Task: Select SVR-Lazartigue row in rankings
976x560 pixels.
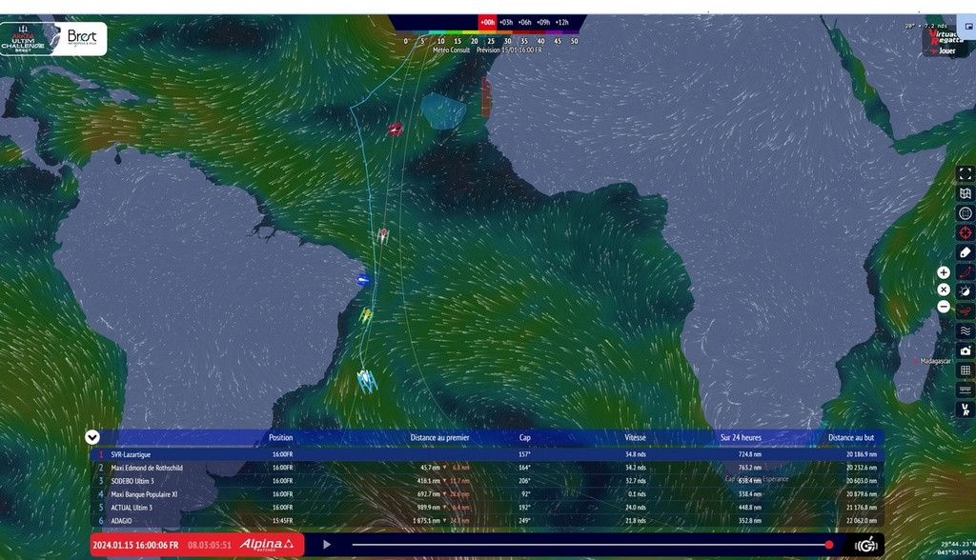Action: (x=487, y=454)
